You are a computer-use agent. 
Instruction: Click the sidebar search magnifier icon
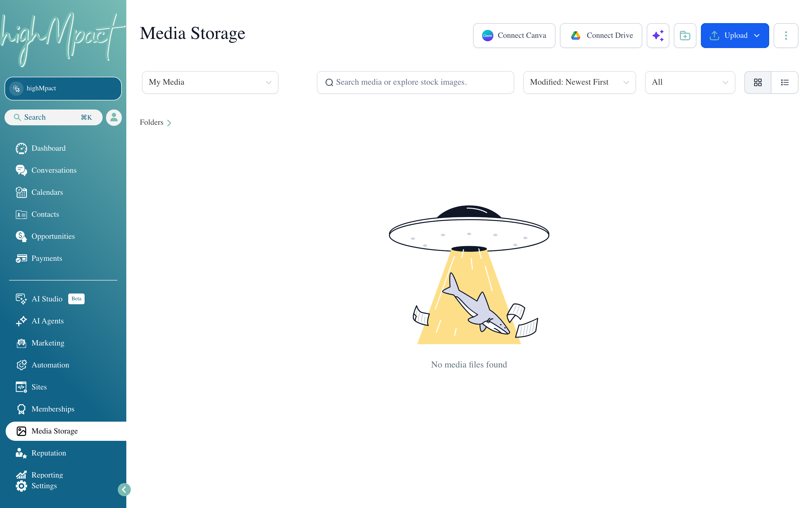(x=17, y=117)
